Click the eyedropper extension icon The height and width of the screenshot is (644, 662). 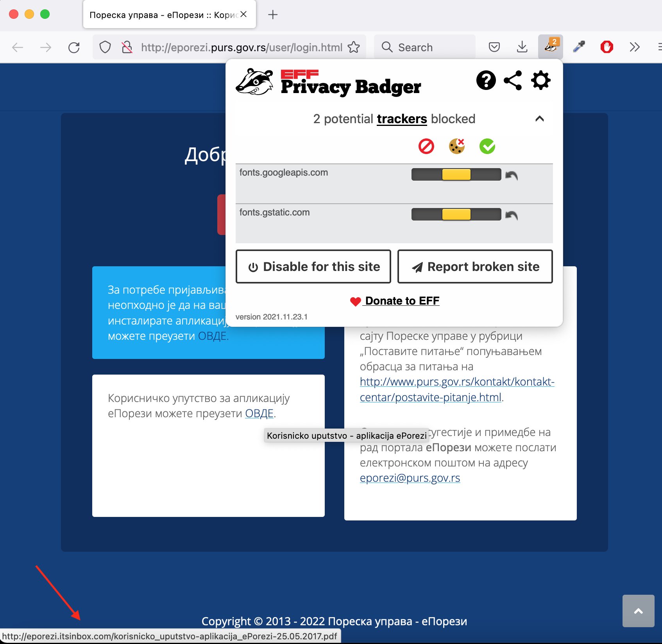click(579, 47)
